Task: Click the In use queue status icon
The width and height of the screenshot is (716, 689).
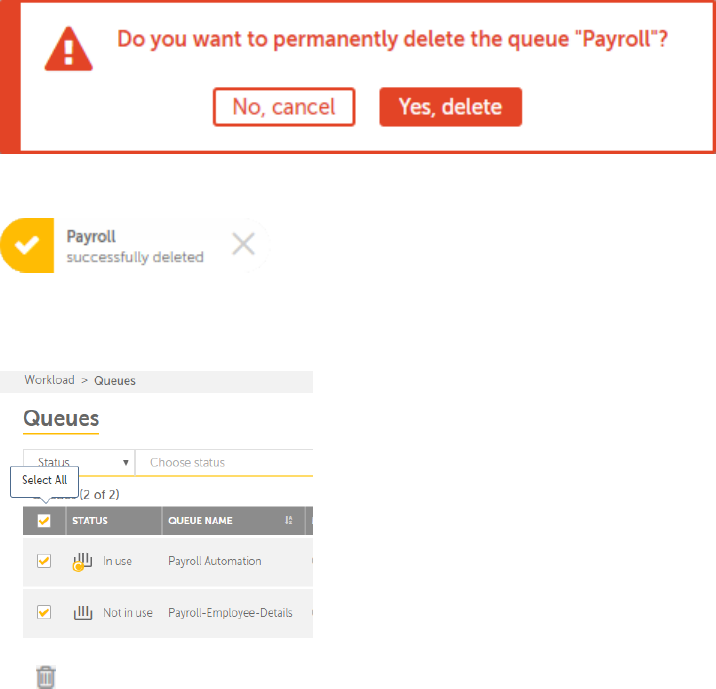Action: tap(82, 562)
